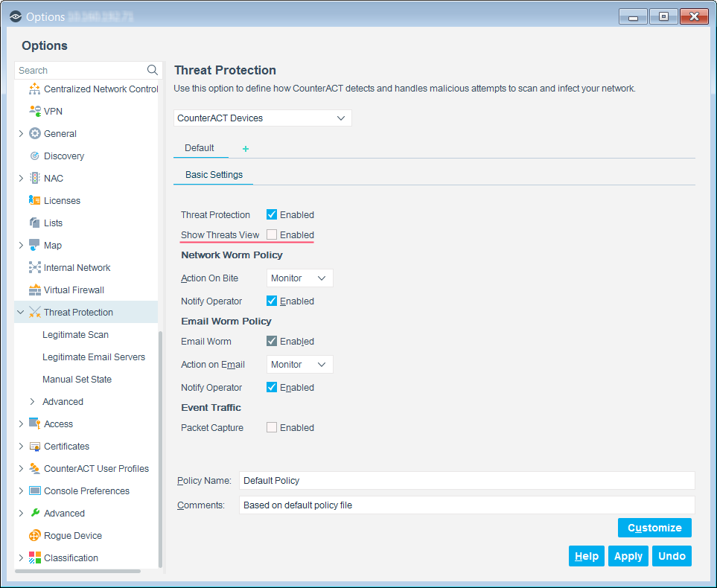Click the Access icon
Screen dimensions: 717x588
35,424
